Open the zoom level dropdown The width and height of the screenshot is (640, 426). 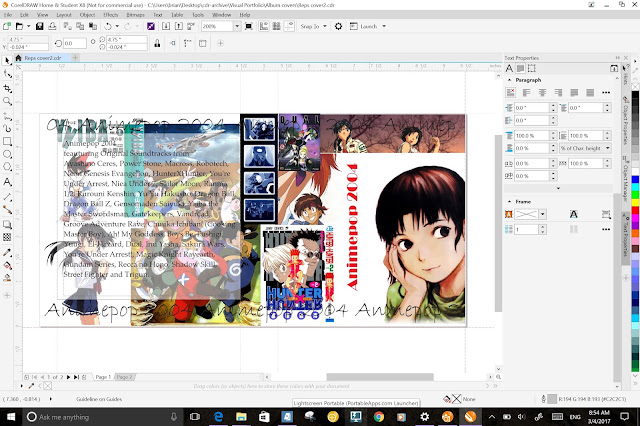pos(237,27)
